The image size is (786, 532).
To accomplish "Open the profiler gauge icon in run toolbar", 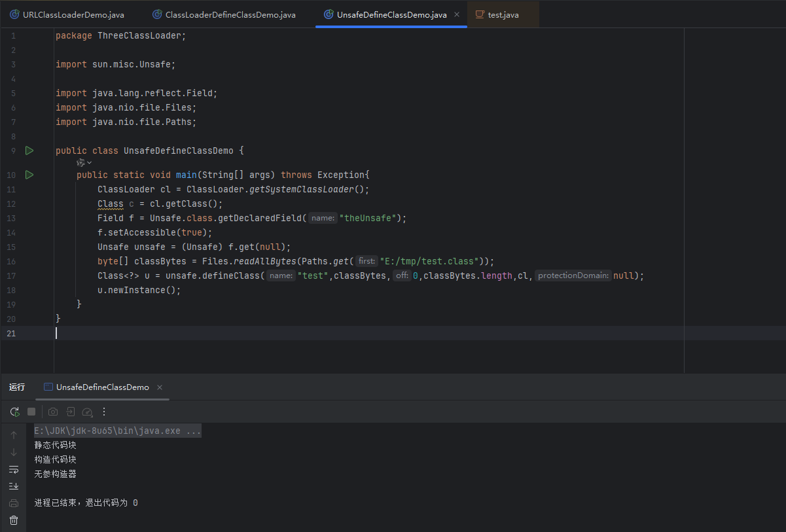I will (x=87, y=412).
